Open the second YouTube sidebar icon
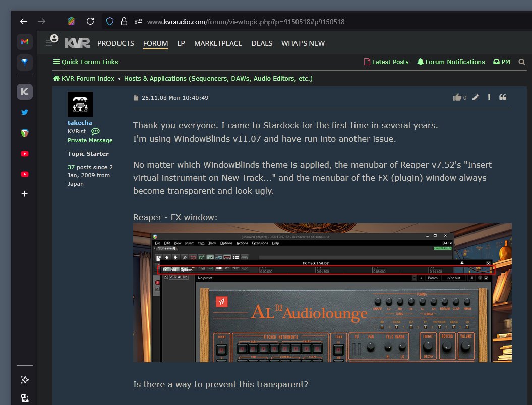 click(24, 174)
